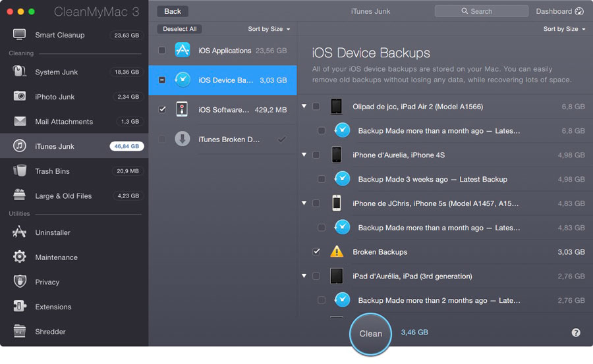Click the Trash Bins icon

(20, 170)
